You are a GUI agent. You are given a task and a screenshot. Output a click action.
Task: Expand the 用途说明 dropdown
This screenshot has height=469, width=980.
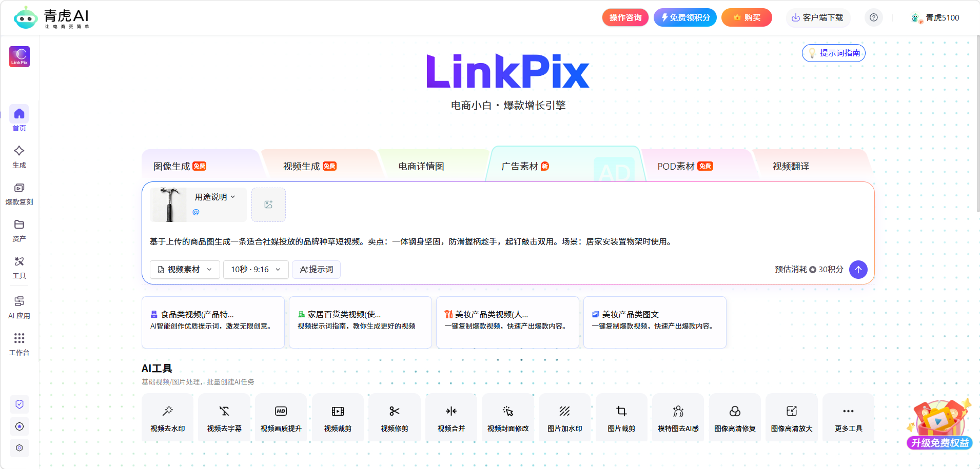[215, 197]
